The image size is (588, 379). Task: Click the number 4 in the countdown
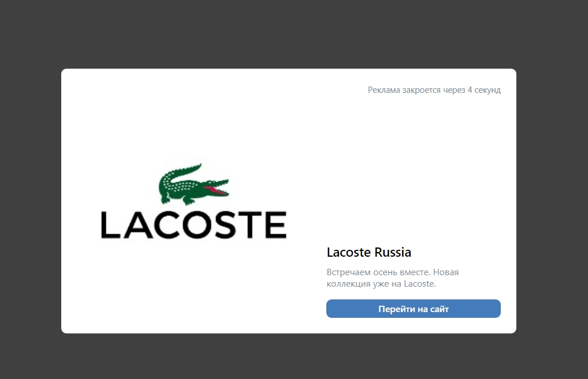pyautogui.click(x=470, y=90)
